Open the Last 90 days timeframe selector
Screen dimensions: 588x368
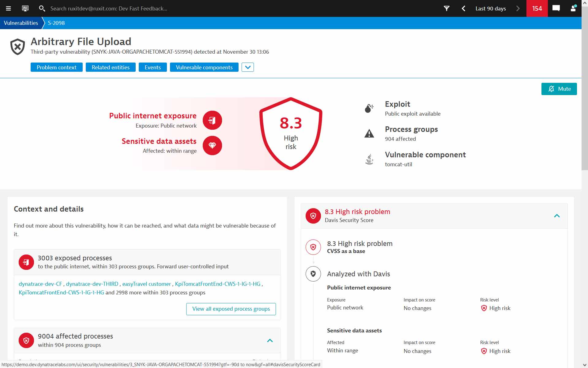click(491, 8)
